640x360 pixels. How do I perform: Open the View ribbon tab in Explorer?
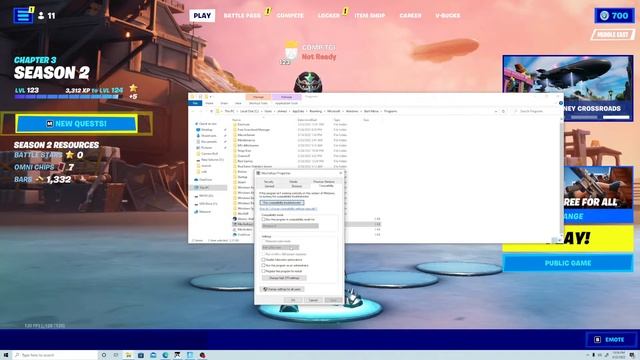pos(238,103)
